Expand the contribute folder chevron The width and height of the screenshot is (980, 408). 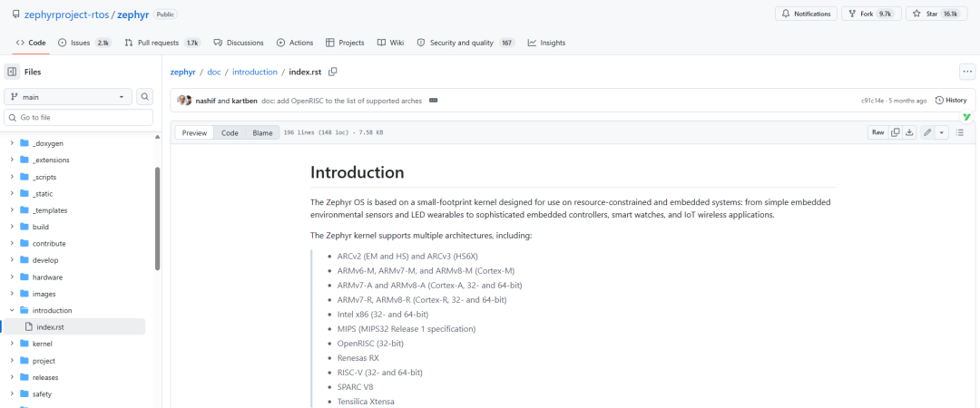pos(12,243)
